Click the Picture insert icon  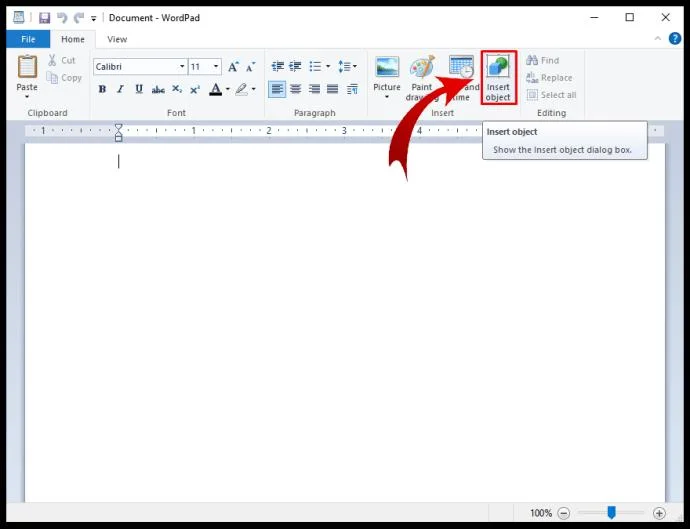387,67
